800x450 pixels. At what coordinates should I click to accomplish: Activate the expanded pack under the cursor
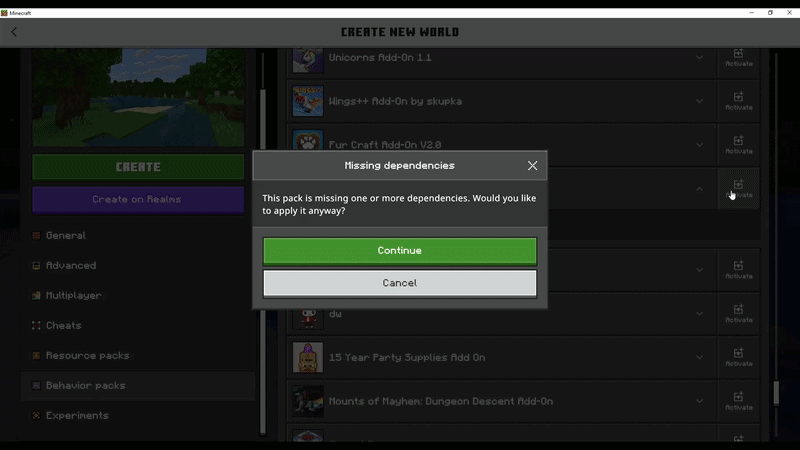pyautogui.click(x=738, y=189)
